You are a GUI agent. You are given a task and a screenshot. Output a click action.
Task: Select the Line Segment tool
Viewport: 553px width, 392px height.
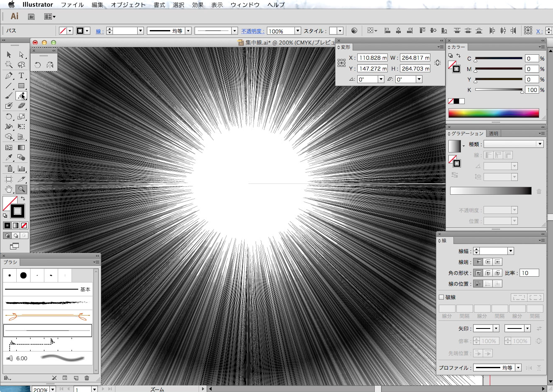9,86
